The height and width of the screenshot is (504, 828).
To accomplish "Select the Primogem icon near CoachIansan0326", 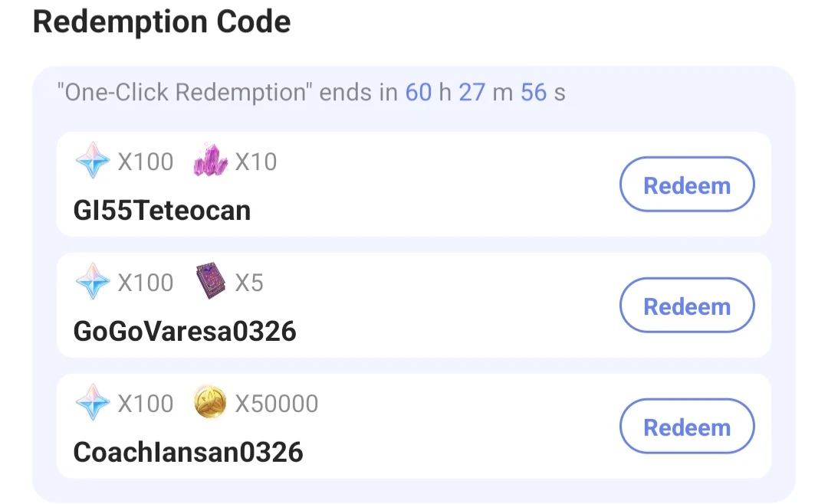I will (x=92, y=402).
